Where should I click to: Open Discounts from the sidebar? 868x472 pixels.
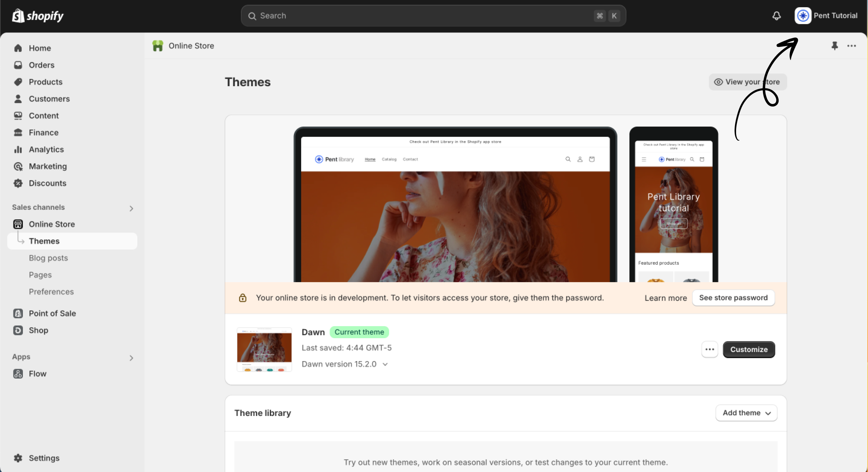pyautogui.click(x=48, y=183)
